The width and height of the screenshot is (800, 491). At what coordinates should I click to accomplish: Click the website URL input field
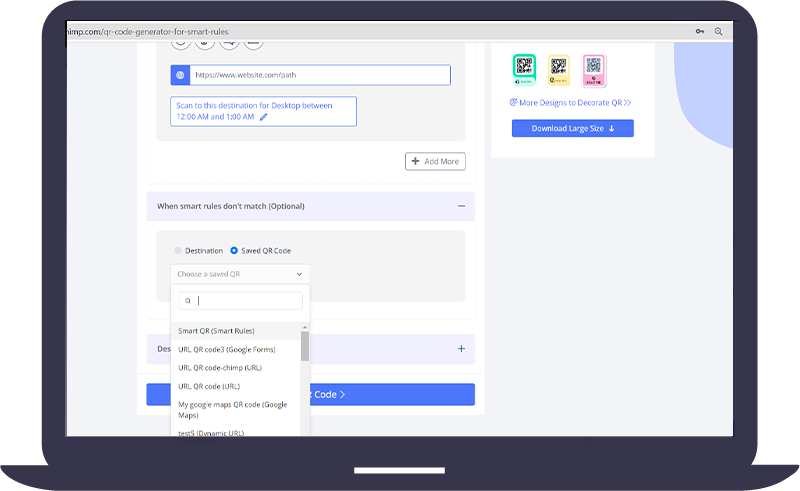click(320, 75)
